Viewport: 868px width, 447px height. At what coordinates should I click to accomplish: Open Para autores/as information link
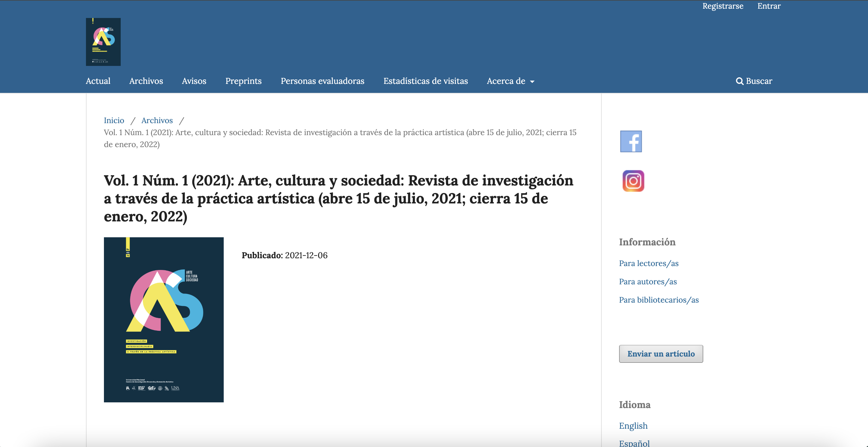[x=647, y=282]
